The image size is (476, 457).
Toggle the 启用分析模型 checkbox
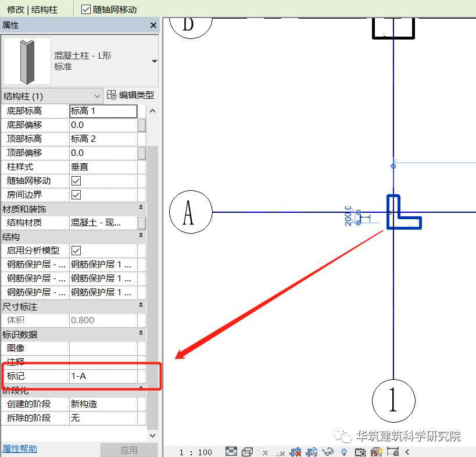(x=76, y=251)
